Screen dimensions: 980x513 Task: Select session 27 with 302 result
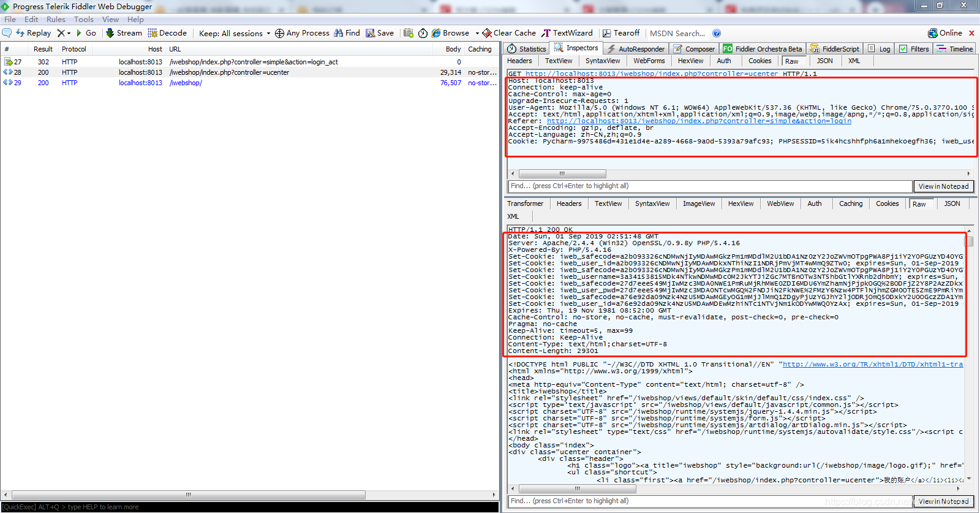pyautogui.click(x=250, y=62)
